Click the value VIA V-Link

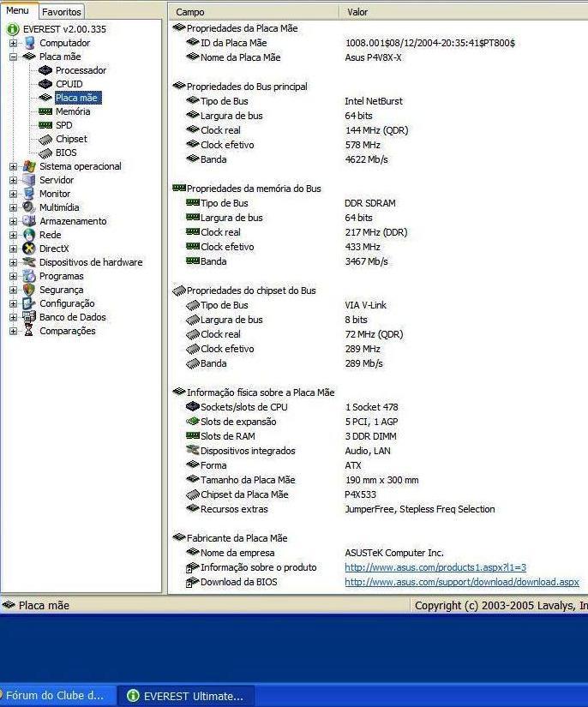(x=365, y=305)
